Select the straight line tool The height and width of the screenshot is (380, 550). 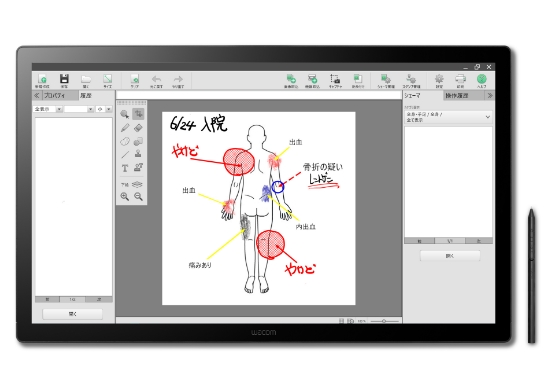click(125, 154)
